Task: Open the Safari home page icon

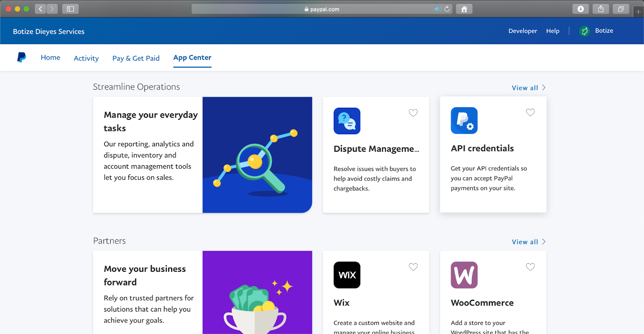Action: click(464, 9)
